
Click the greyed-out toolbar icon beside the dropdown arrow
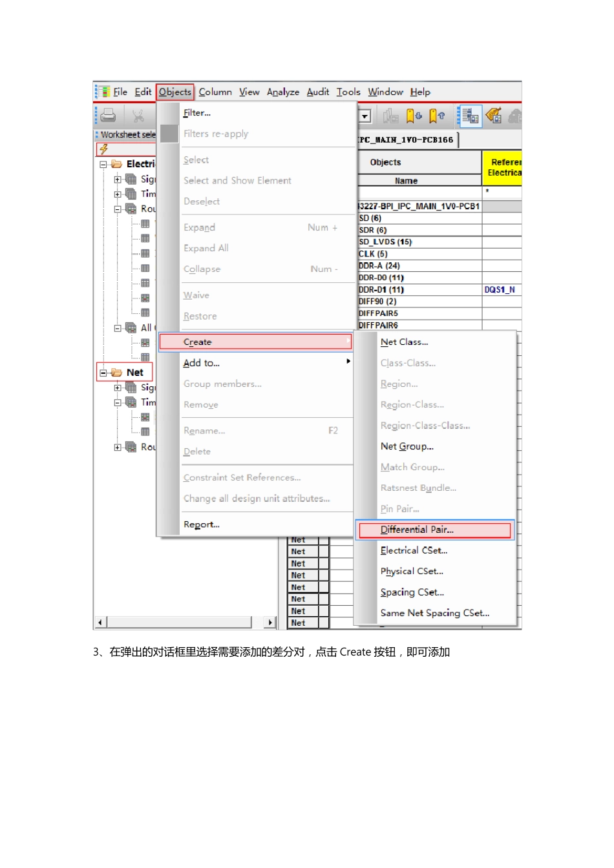[390, 116]
